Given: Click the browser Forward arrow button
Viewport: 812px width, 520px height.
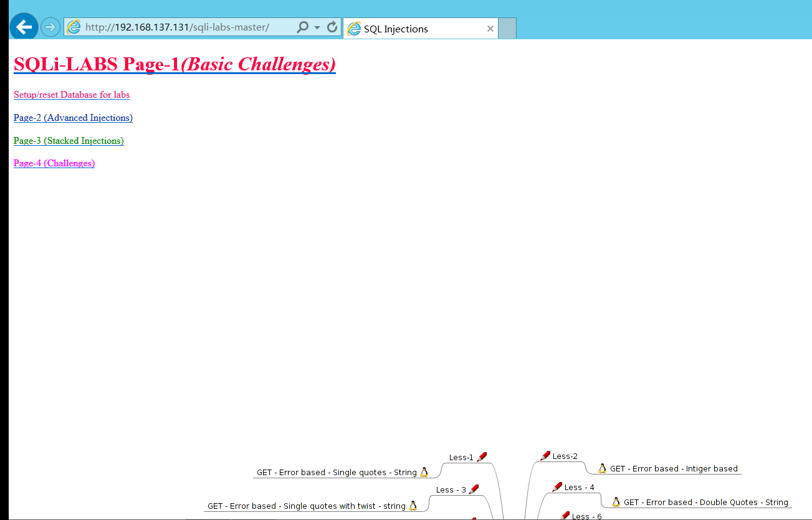Looking at the screenshot, I should (50, 27).
